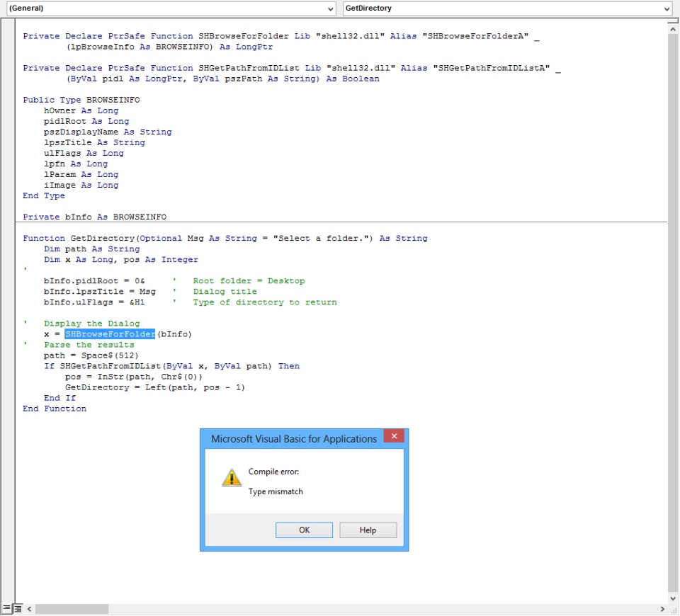The image size is (680, 616).
Task: Click OK in the Compile error dialog
Action: point(304,530)
